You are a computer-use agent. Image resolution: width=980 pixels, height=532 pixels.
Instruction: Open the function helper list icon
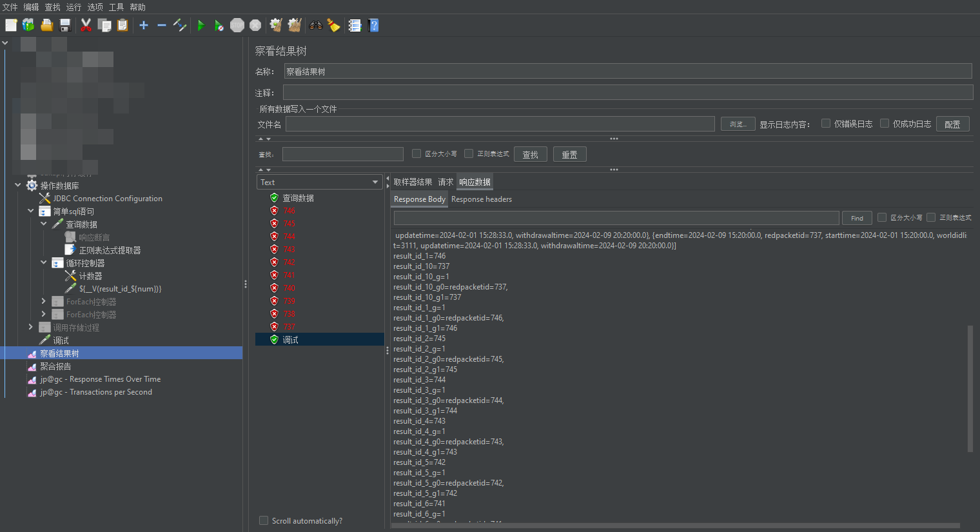tap(355, 25)
